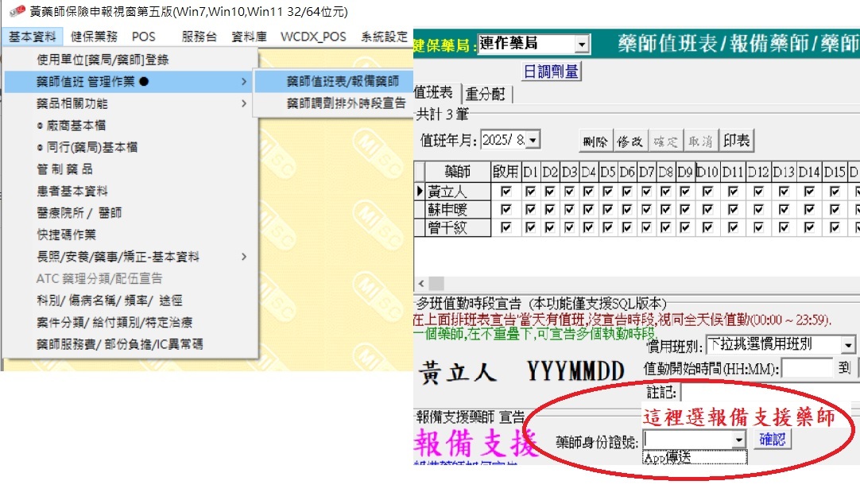This screenshot has height=504, width=860.
Task: Expand the 慣用班別 shift dropdown
Action: pyautogui.click(x=848, y=346)
